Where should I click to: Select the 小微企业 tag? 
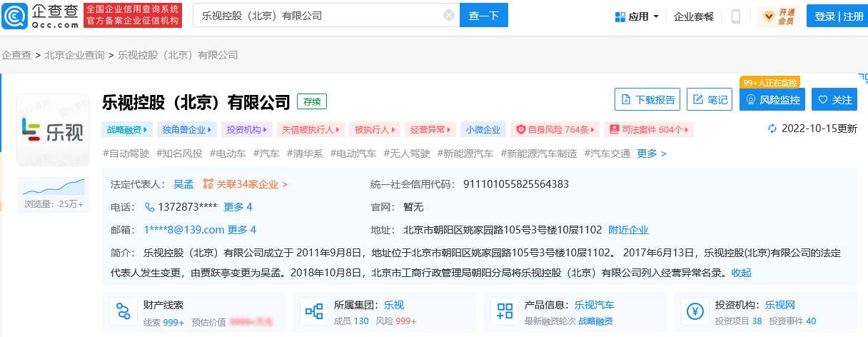coord(483,129)
